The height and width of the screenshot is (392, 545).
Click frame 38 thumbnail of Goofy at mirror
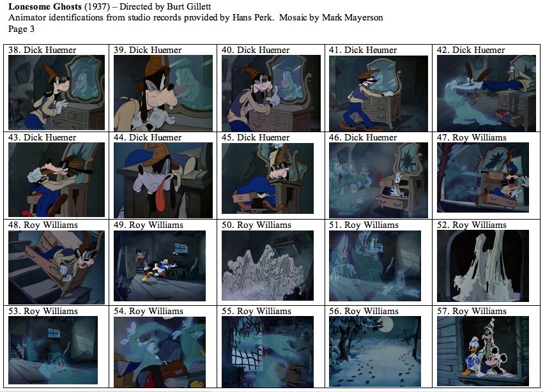coord(56,93)
